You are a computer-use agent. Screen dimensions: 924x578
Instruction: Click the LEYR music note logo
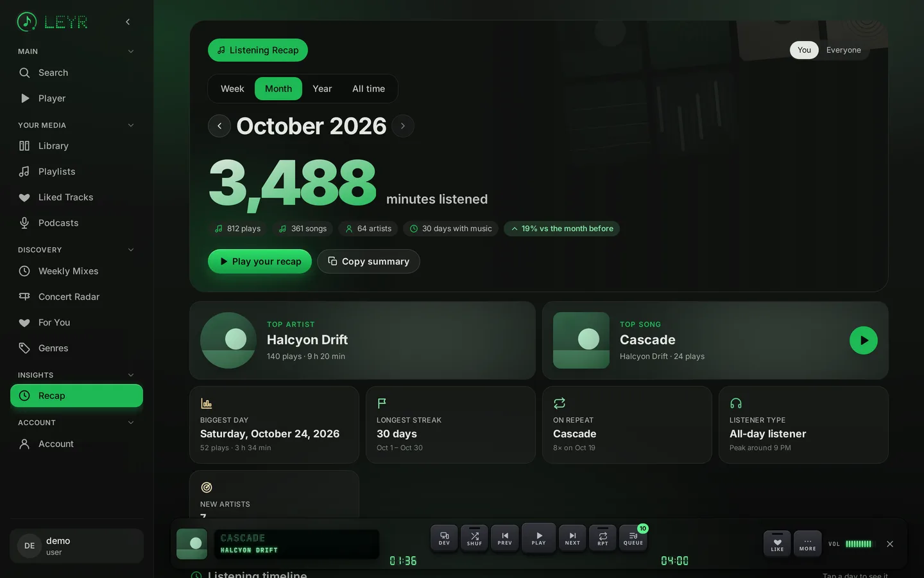point(26,22)
